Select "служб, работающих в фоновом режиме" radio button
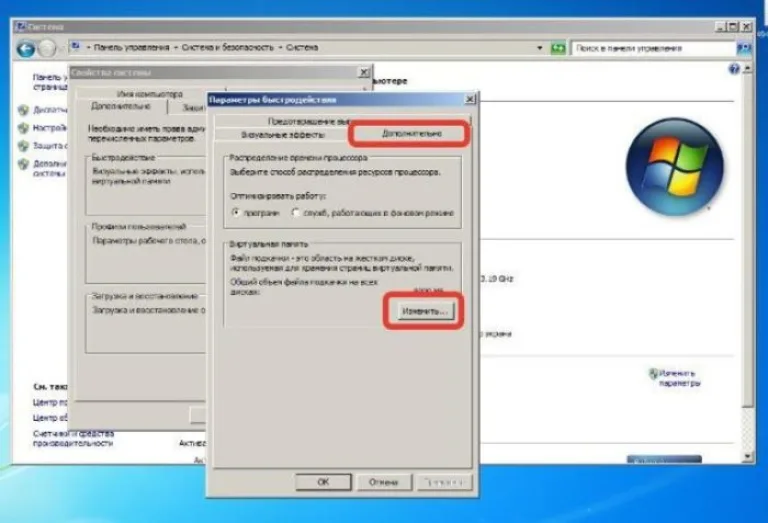The width and height of the screenshot is (768, 523). click(x=295, y=213)
